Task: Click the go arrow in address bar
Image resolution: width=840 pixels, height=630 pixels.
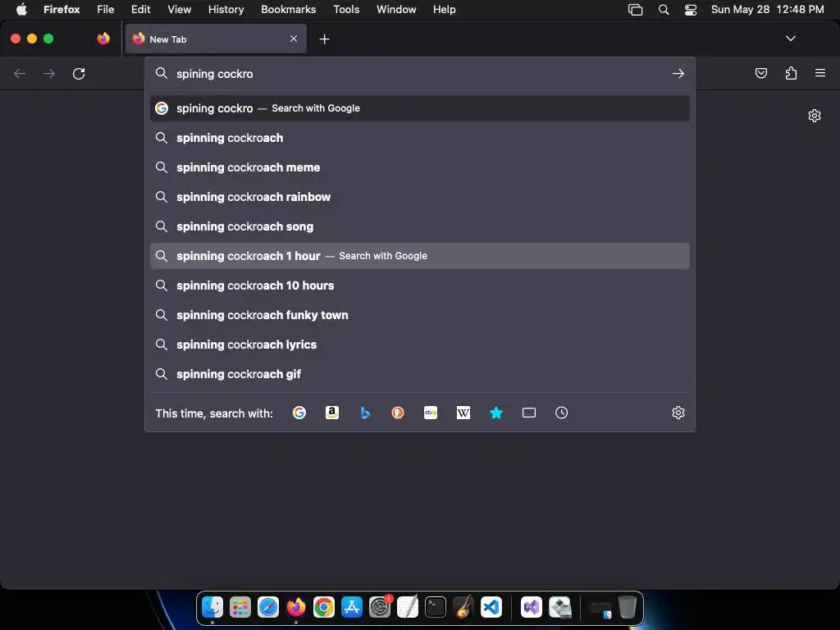Action: tap(678, 73)
